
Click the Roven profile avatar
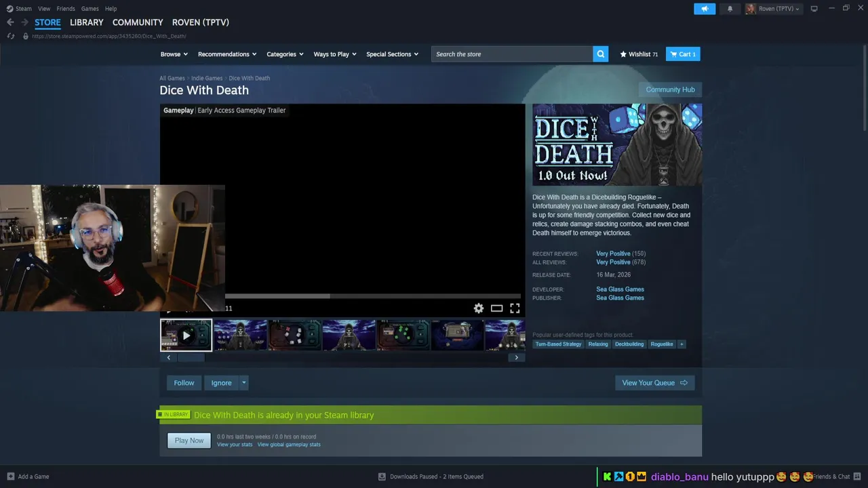[751, 9]
